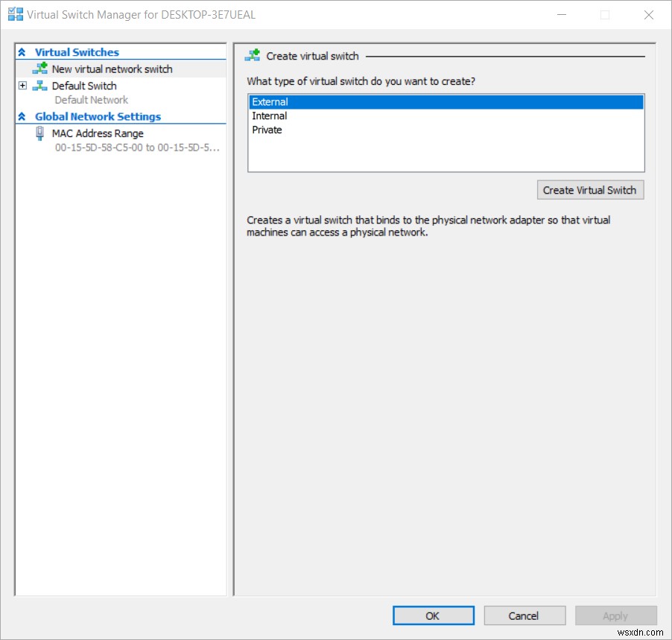Click the Create virtual switch header icon
This screenshot has width=672, height=640.
(253, 55)
